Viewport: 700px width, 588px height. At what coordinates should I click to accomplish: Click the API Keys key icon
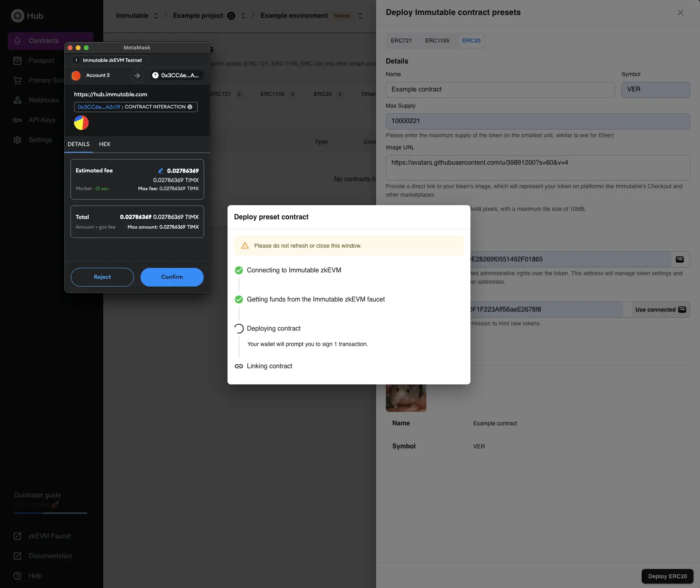point(17,120)
